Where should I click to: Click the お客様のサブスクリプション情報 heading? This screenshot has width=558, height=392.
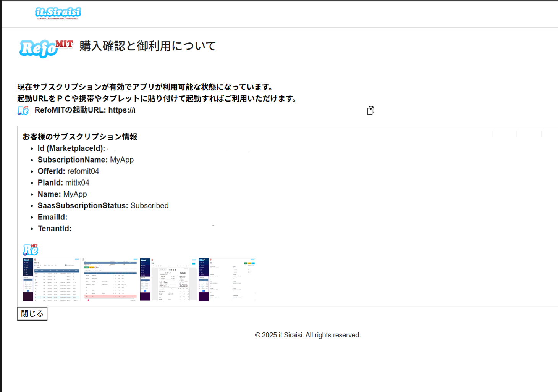(x=80, y=137)
